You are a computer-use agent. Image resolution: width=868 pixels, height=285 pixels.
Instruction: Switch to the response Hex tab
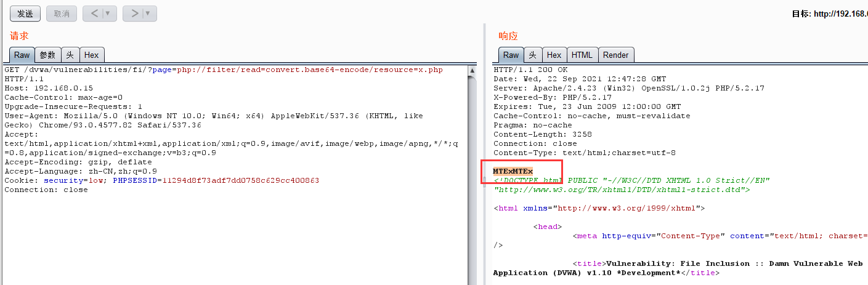click(x=554, y=55)
